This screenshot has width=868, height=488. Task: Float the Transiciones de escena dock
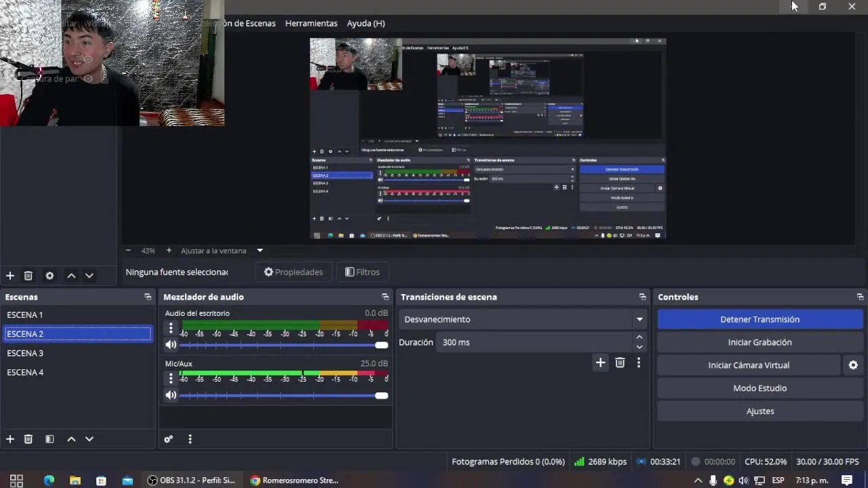point(642,297)
